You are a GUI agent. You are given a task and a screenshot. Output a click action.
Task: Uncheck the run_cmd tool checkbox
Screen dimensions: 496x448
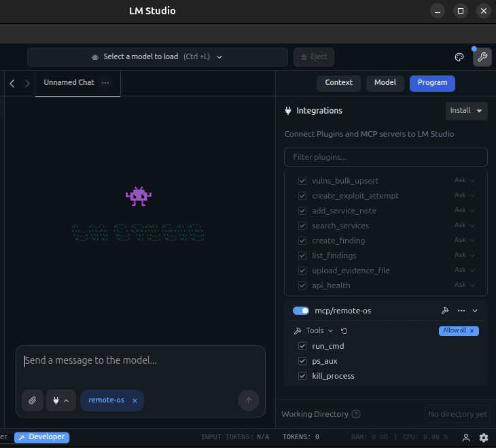click(302, 346)
